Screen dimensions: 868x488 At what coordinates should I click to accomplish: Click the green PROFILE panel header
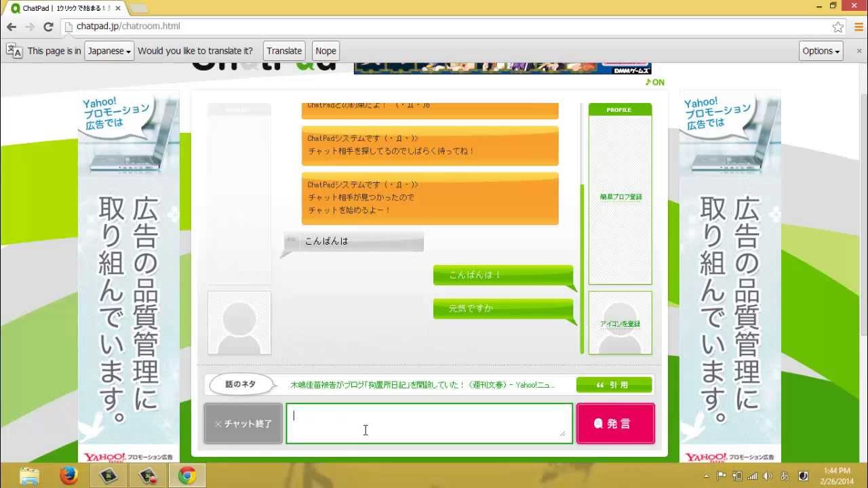620,110
